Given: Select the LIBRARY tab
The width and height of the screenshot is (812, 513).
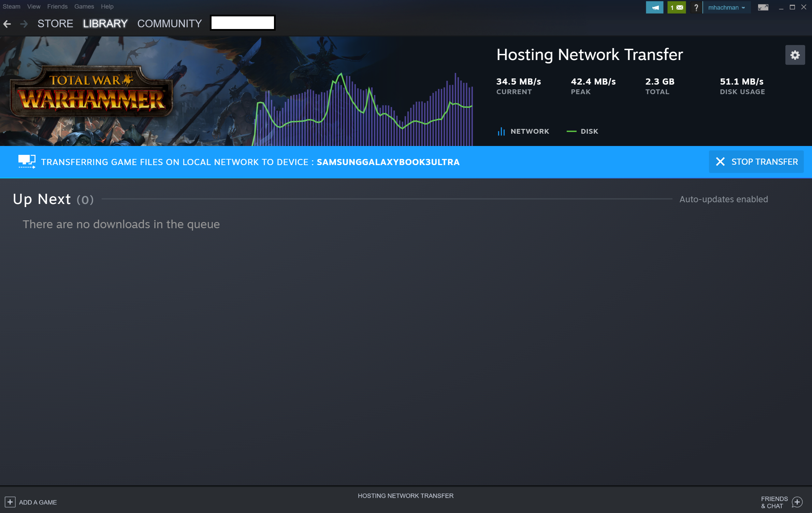Looking at the screenshot, I should [105, 23].
